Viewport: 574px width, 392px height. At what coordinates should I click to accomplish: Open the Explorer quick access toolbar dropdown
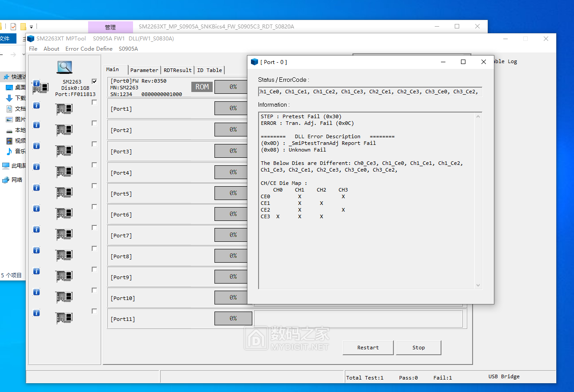(32, 27)
